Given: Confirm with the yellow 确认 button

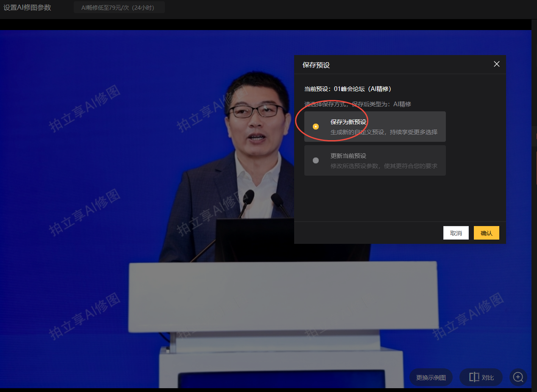Looking at the screenshot, I should pyautogui.click(x=486, y=233).
